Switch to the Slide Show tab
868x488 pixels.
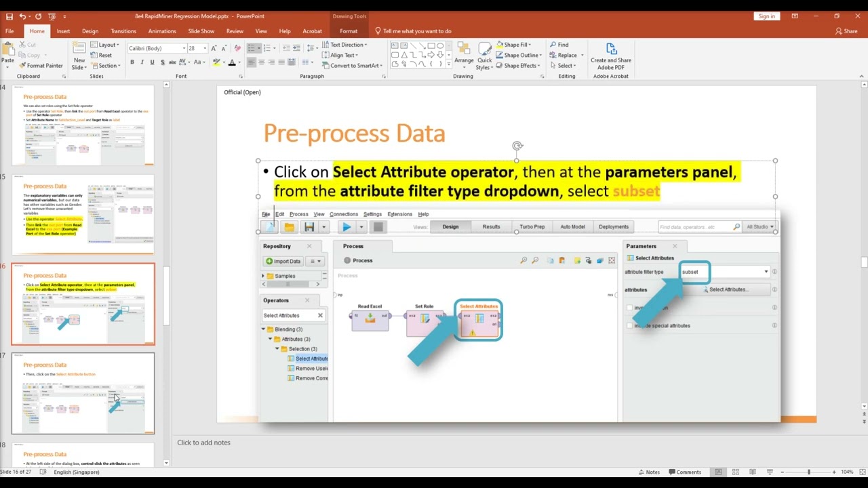coord(201,31)
